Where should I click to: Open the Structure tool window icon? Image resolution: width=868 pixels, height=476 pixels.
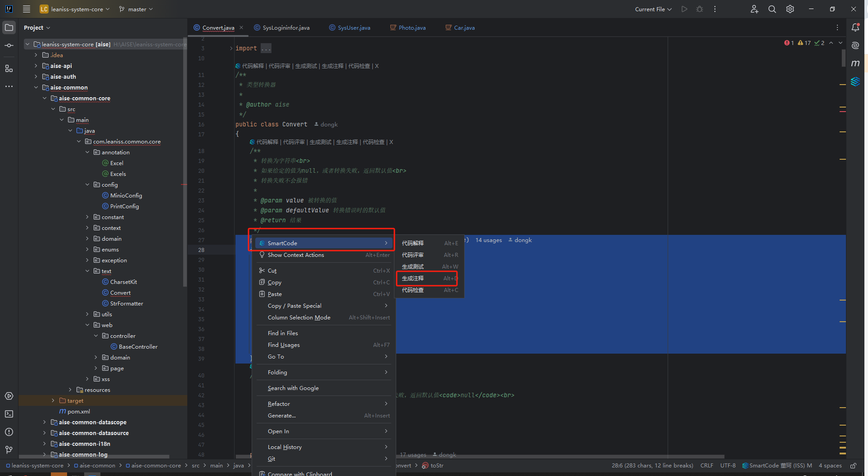[x=9, y=68]
